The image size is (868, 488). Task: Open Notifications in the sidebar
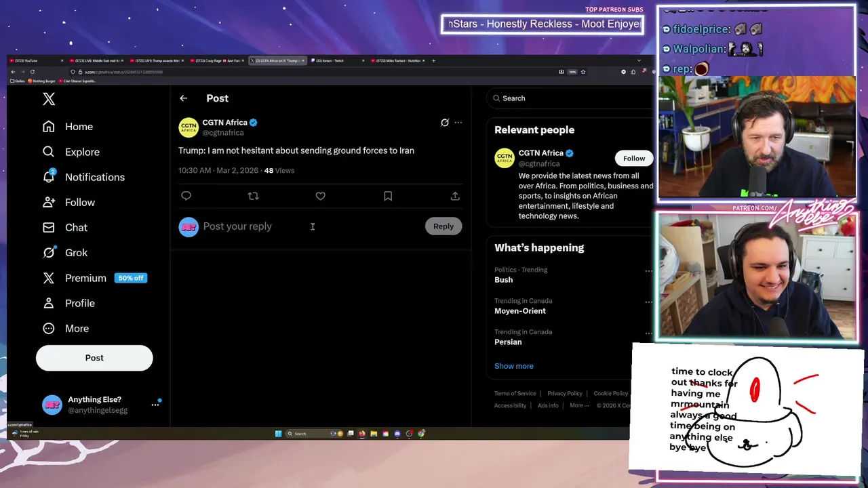(x=83, y=177)
